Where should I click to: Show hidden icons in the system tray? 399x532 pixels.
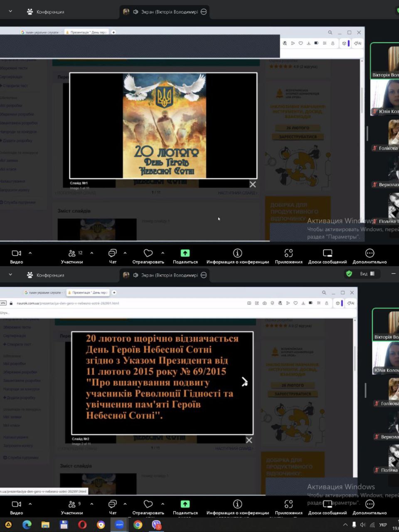pos(345,525)
